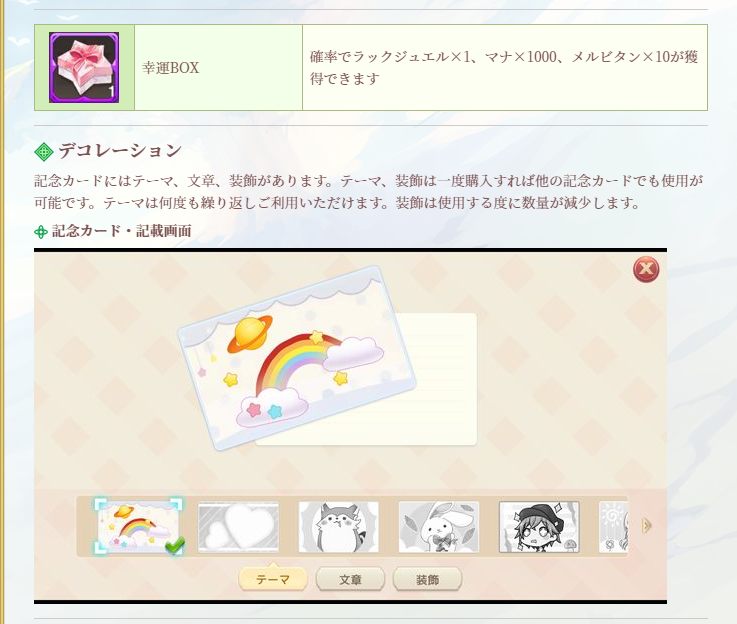
Task: Choose the beret-wearing character theme thumbnail
Action: 539,527
